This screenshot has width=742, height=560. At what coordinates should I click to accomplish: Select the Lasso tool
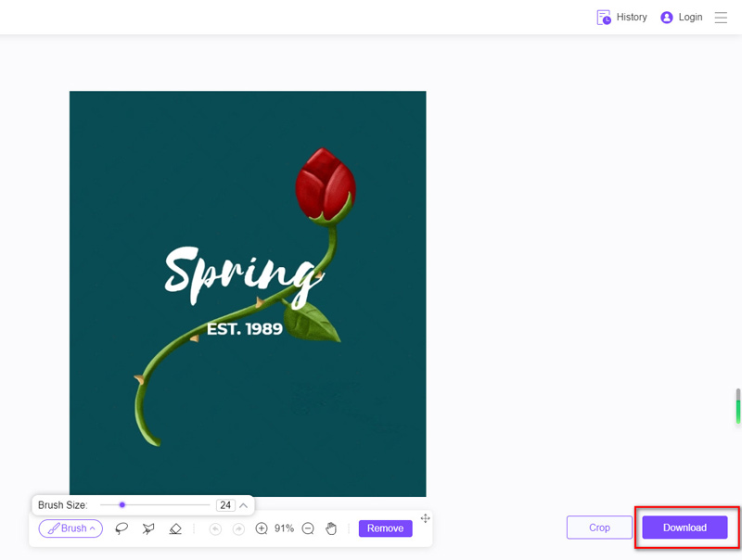(122, 528)
